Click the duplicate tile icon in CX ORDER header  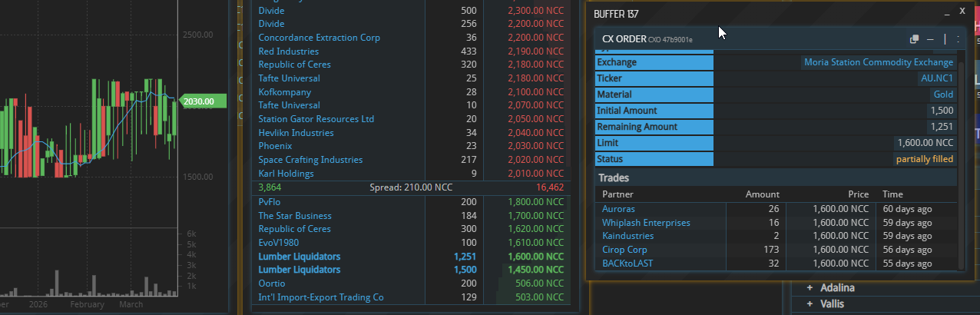point(914,39)
